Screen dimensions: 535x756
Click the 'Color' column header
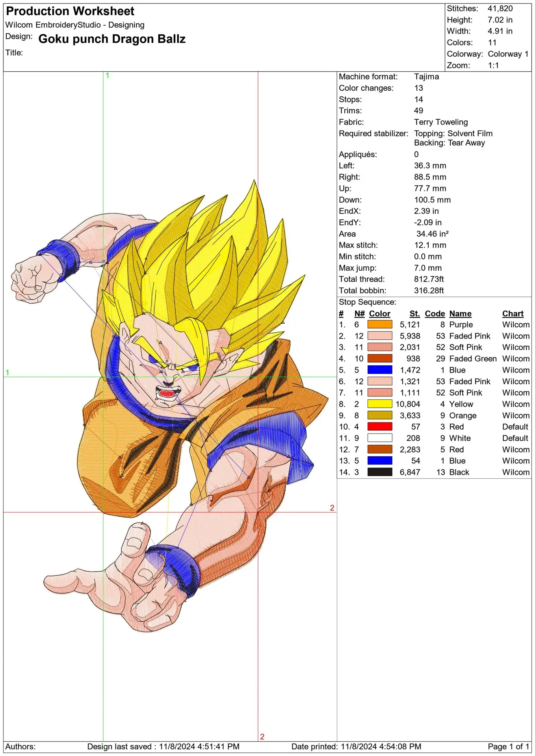pyautogui.click(x=380, y=314)
